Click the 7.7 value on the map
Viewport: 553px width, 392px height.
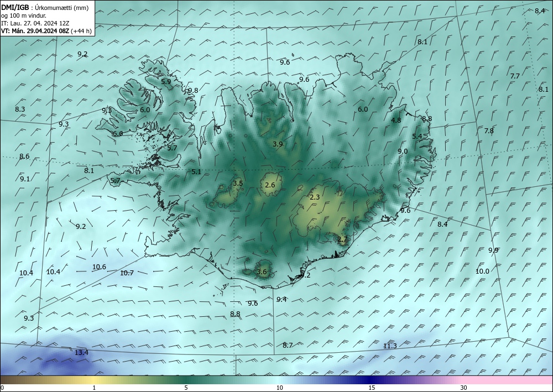(x=515, y=76)
